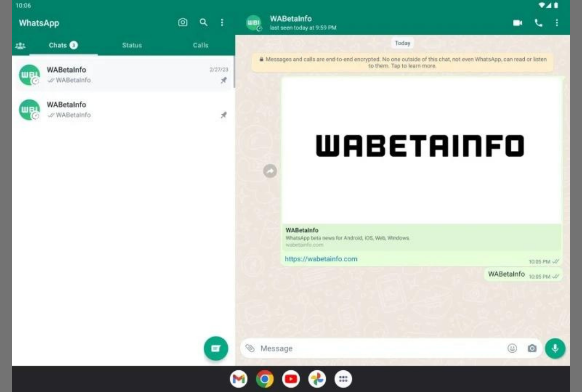The width and height of the screenshot is (582, 392).
Task: Tap the battery status icon
Action: (556, 5)
